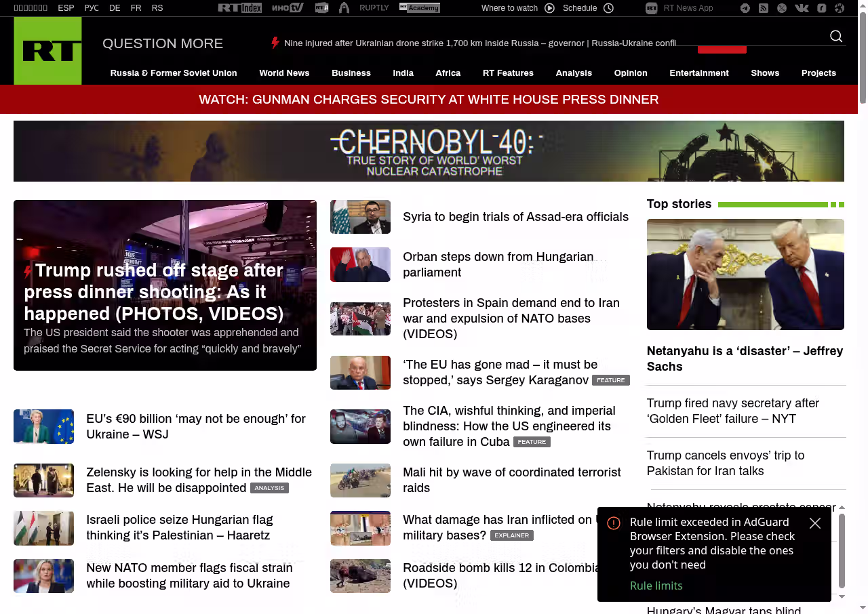The image size is (868, 614).
Task: Go to the Opinion section
Action: pos(631,73)
